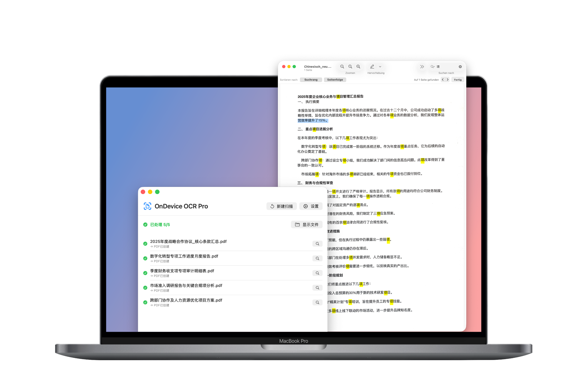Click checkmark next to 跨部门协作 file
588x368 pixels.
[145, 302]
